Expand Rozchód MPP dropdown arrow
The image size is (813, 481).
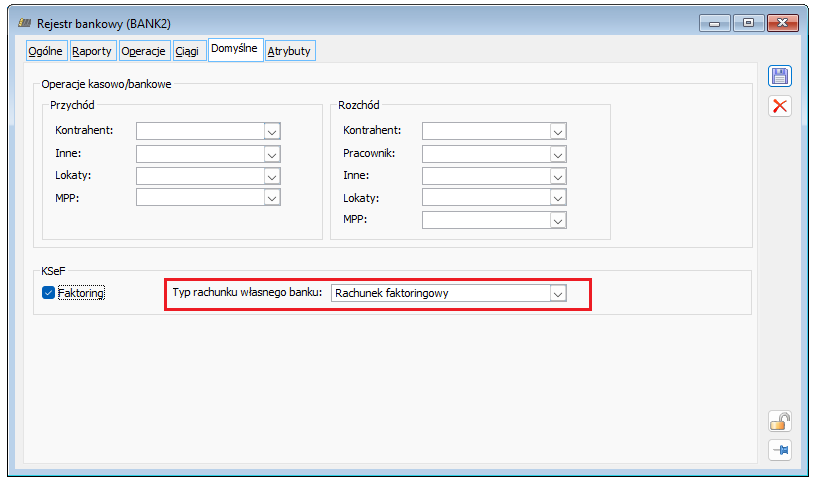click(x=558, y=221)
